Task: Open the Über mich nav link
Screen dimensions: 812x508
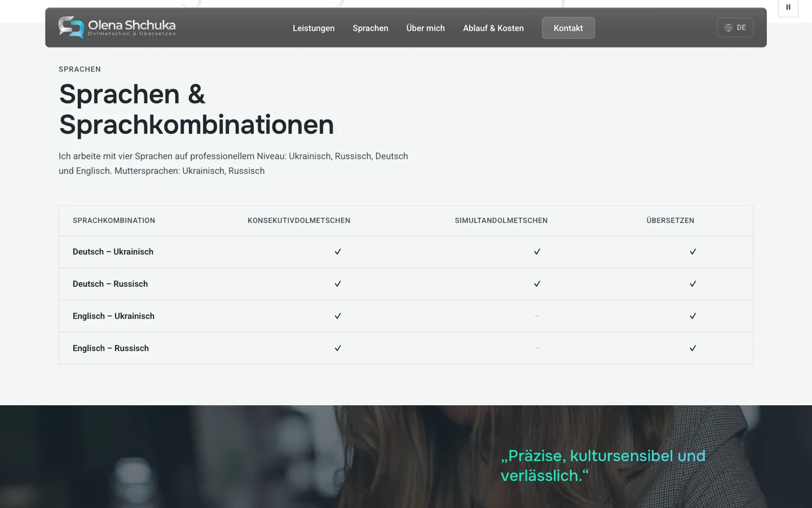Action: coord(425,28)
